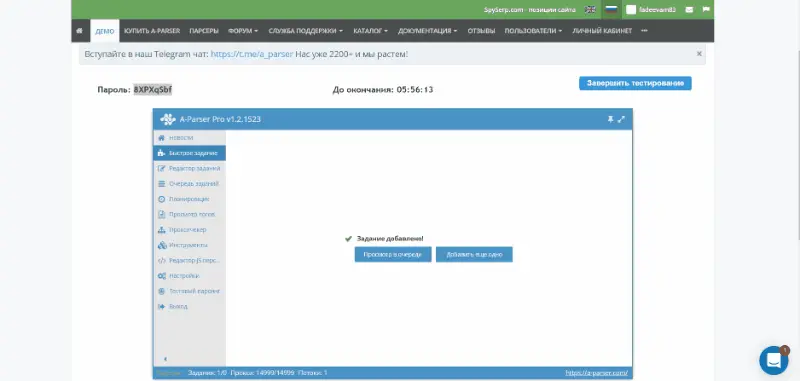Open the Отзывы menu item
The image size is (800, 381).
pos(481,31)
